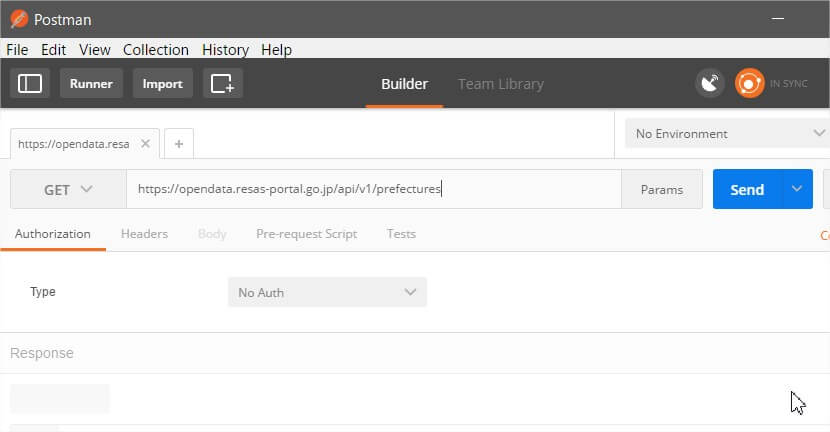Open the Params editor

point(662,189)
